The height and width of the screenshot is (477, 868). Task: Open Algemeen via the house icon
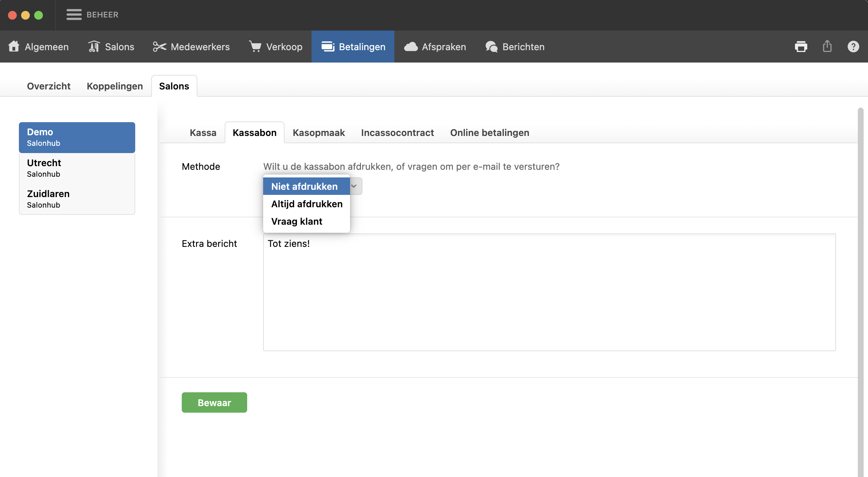pyautogui.click(x=14, y=47)
